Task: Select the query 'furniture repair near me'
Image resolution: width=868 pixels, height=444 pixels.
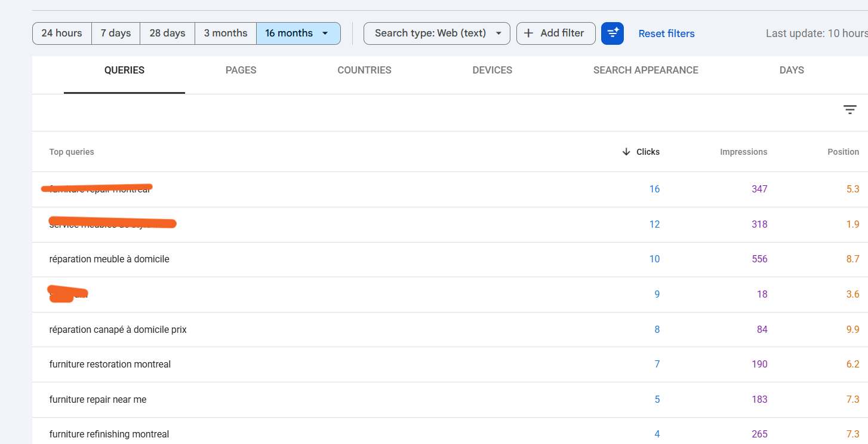Action: 98,400
